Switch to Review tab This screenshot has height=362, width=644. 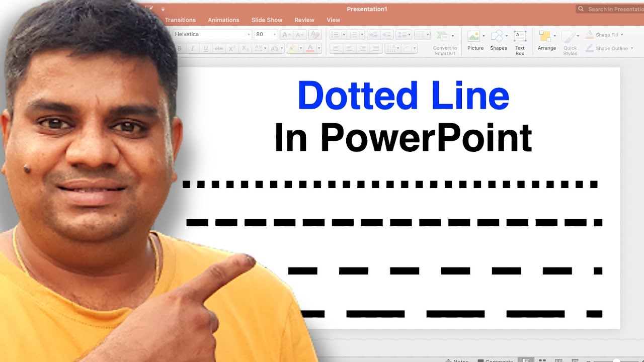[x=304, y=20]
